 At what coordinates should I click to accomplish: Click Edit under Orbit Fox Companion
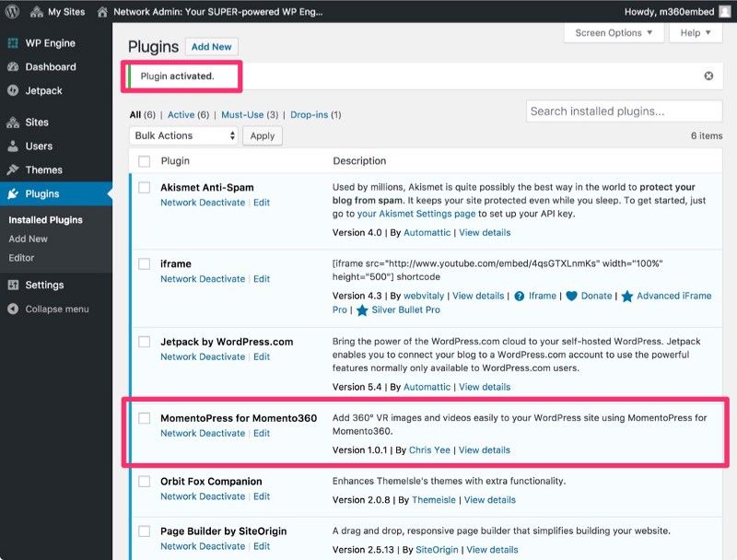click(x=262, y=496)
